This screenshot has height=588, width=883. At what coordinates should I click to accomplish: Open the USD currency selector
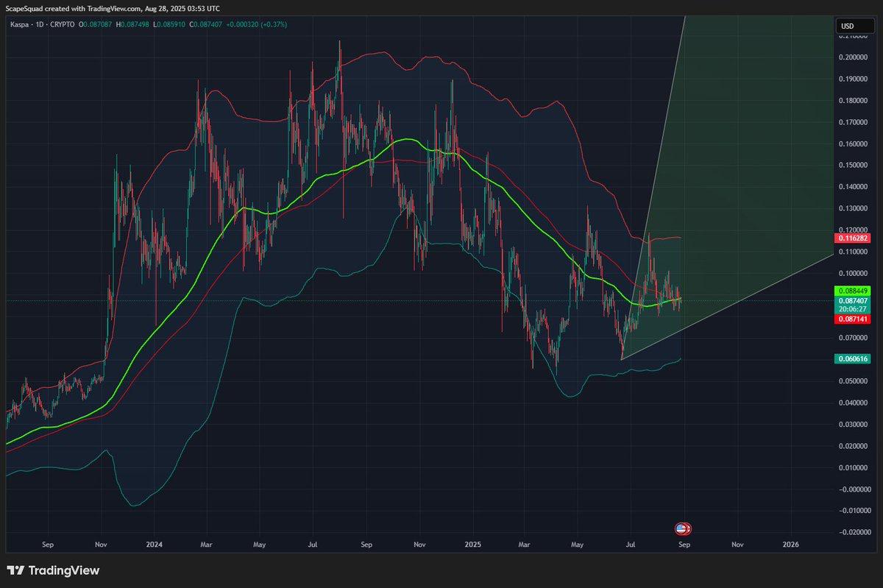click(848, 26)
